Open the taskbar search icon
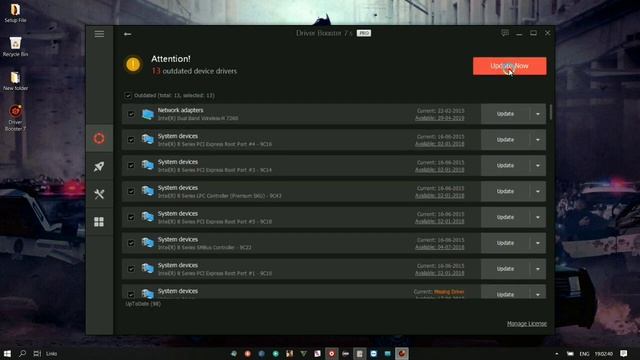Image resolution: width=640 pixels, height=360 pixels. click(22, 353)
